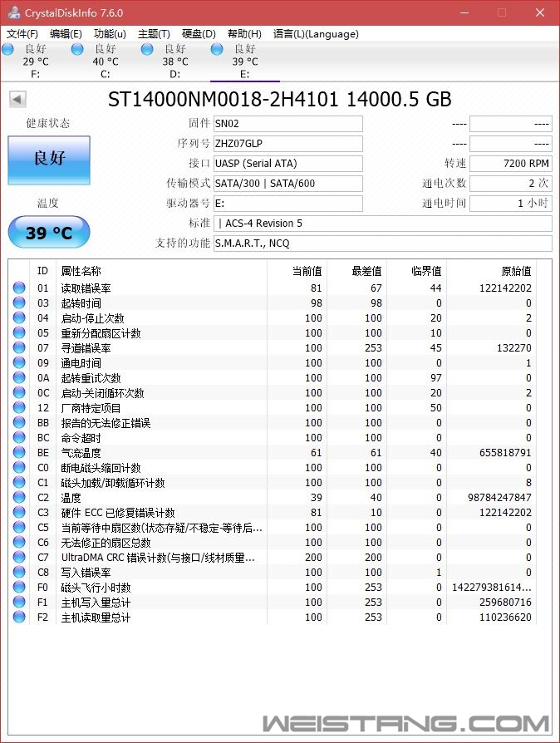The width and height of the screenshot is (560, 743).
Task: Click the status icon for 03 起转时间
Action: click(x=19, y=303)
